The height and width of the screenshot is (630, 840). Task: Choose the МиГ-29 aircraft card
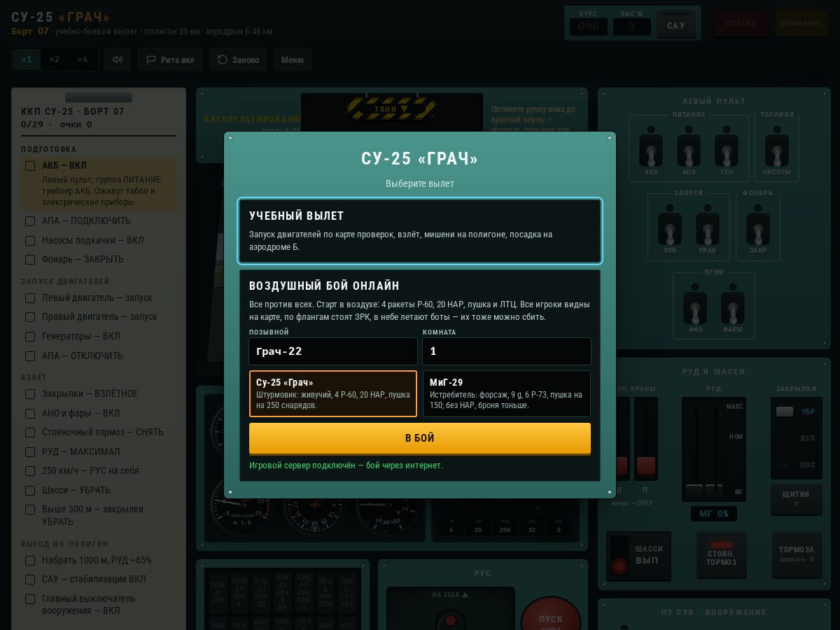(x=507, y=393)
